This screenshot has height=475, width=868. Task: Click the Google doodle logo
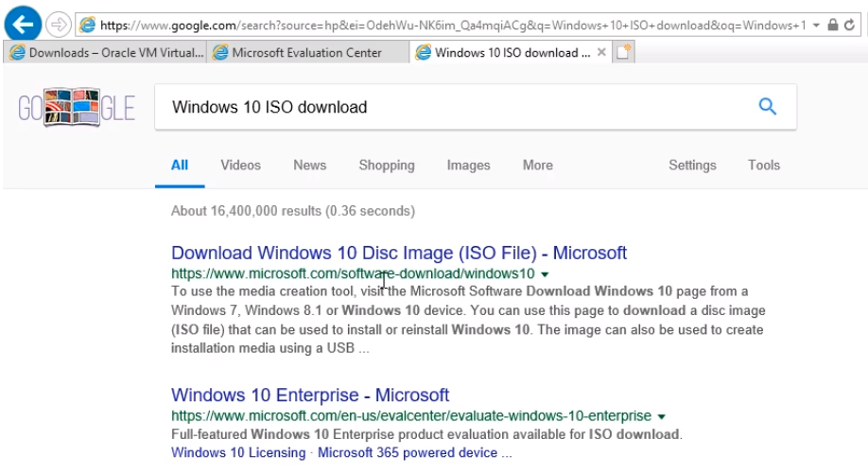77,108
